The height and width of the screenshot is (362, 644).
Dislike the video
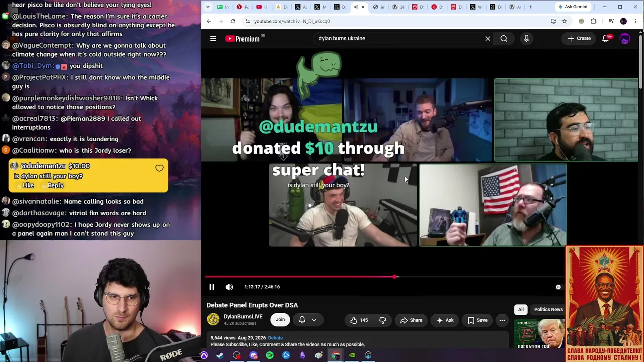click(x=383, y=320)
